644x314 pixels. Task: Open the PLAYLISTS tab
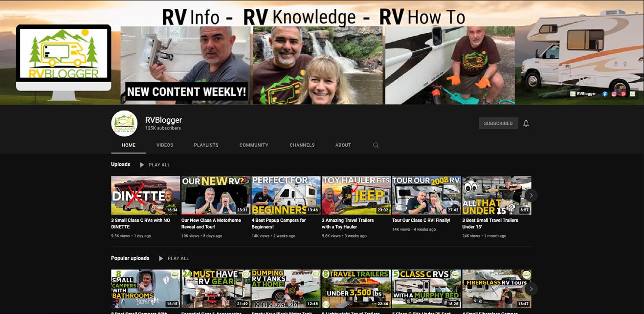(206, 145)
